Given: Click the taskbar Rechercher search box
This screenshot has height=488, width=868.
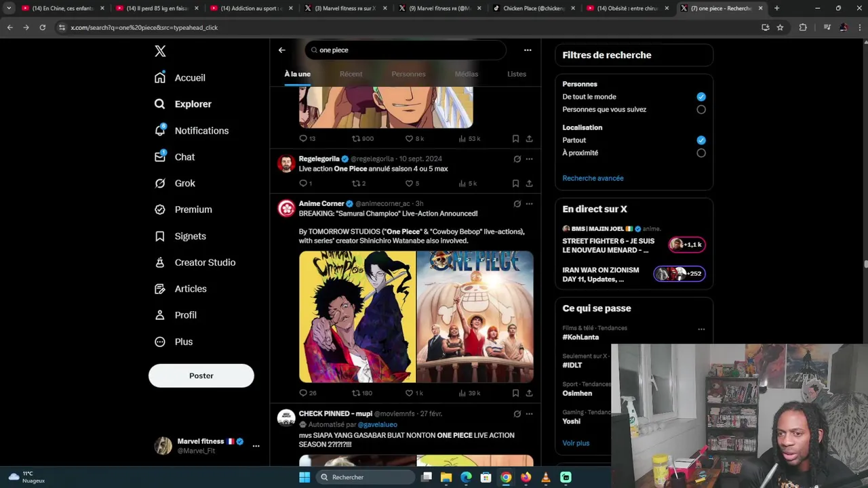Looking at the screenshot, I should tap(366, 477).
